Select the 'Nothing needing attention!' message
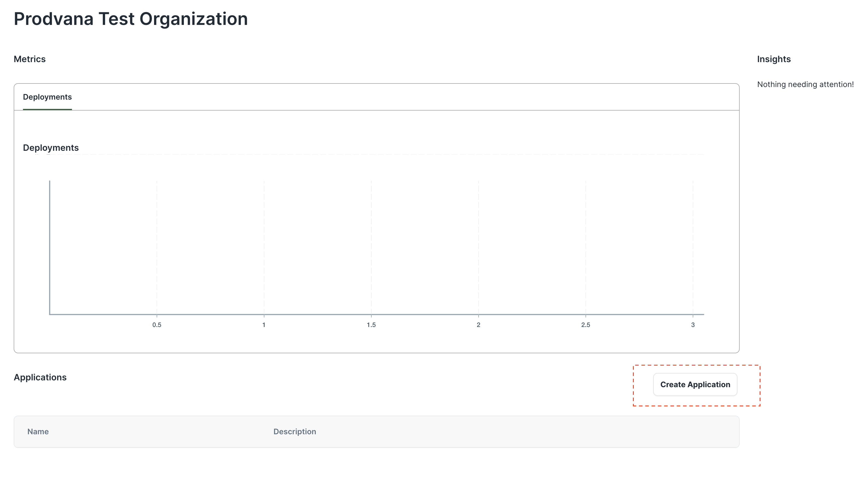 point(805,85)
